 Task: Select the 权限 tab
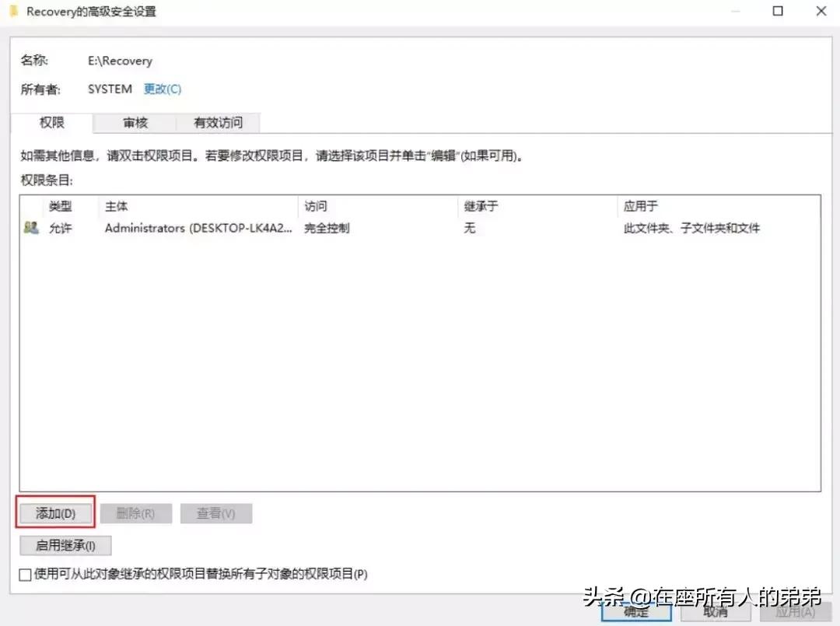click(x=51, y=122)
